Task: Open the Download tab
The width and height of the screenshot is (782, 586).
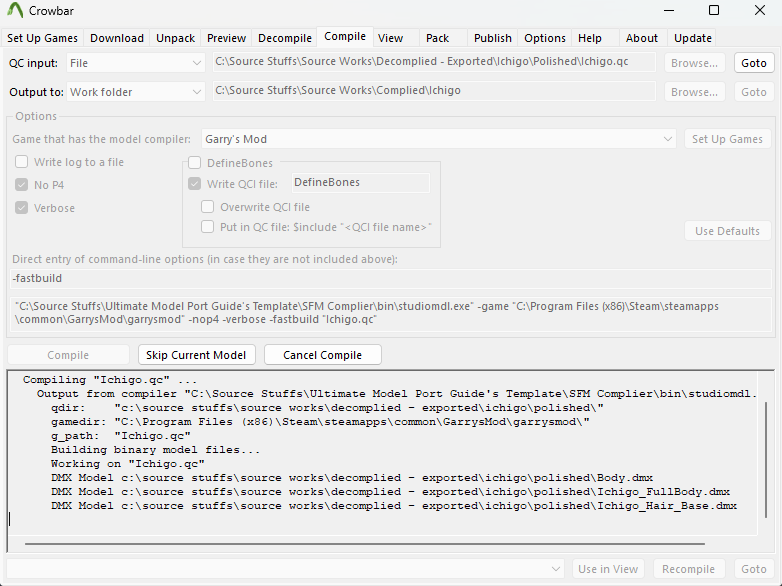Action: coord(117,38)
